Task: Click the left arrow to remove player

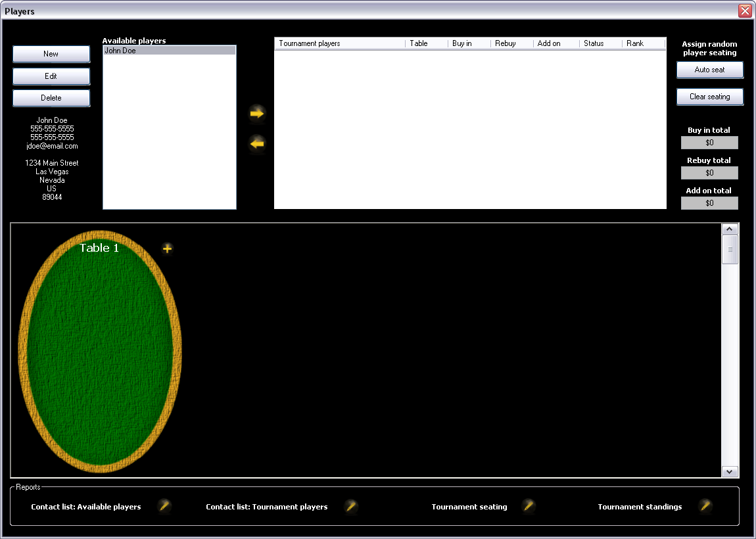Action: pyautogui.click(x=257, y=143)
